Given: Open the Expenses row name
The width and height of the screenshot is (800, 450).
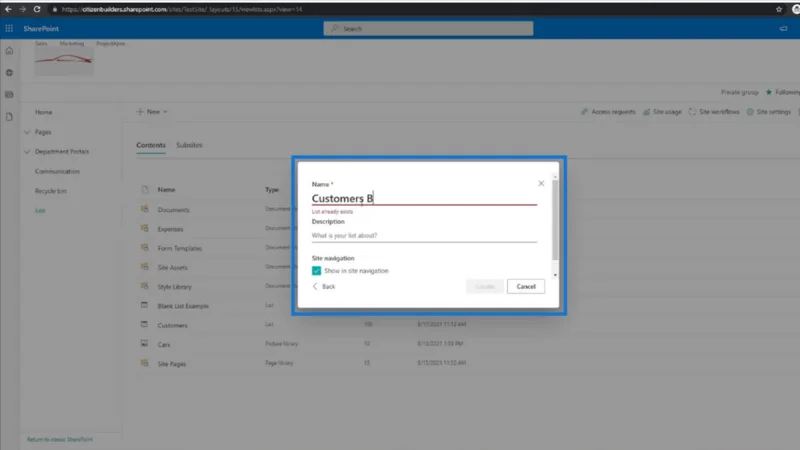Looking at the screenshot, I should click(170, 229).
